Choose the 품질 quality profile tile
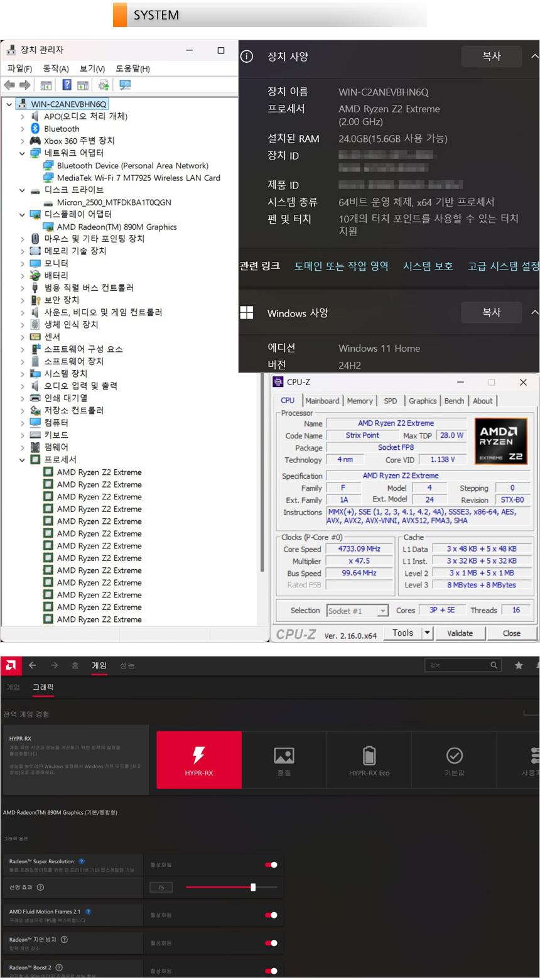540x980 pixels. (284, 759)
